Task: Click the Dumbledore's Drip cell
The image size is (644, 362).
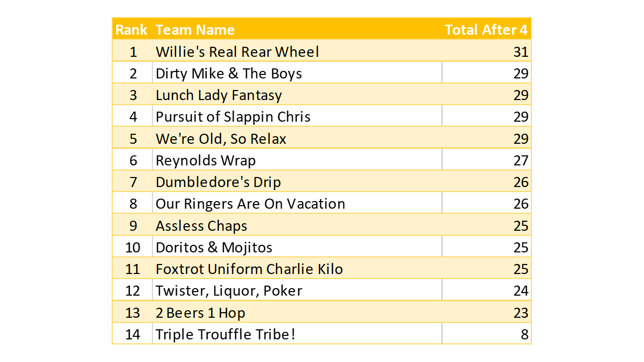Action: (218, 182)
